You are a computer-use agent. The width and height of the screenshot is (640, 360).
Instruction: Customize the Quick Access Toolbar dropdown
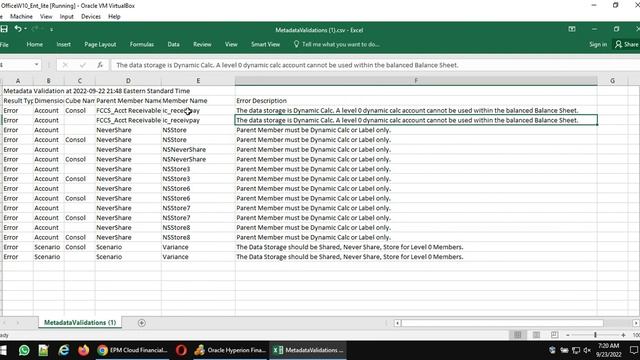[51, 29]
